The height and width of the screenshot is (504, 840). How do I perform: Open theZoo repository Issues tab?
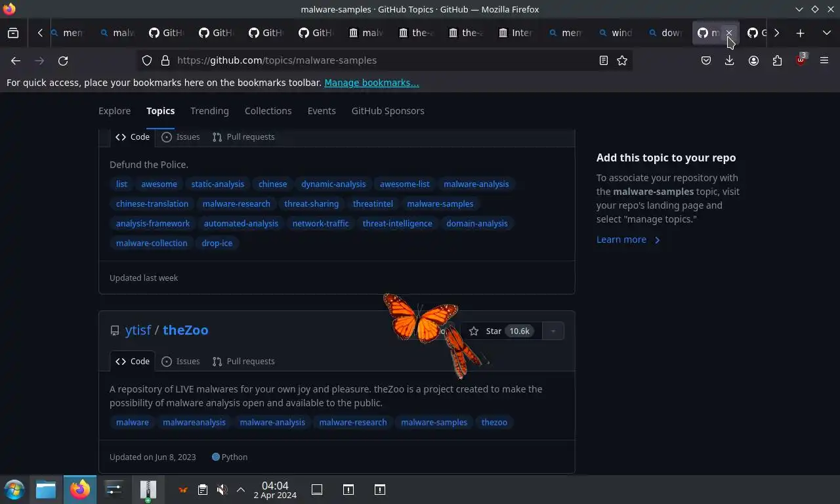tap(180, 362)
